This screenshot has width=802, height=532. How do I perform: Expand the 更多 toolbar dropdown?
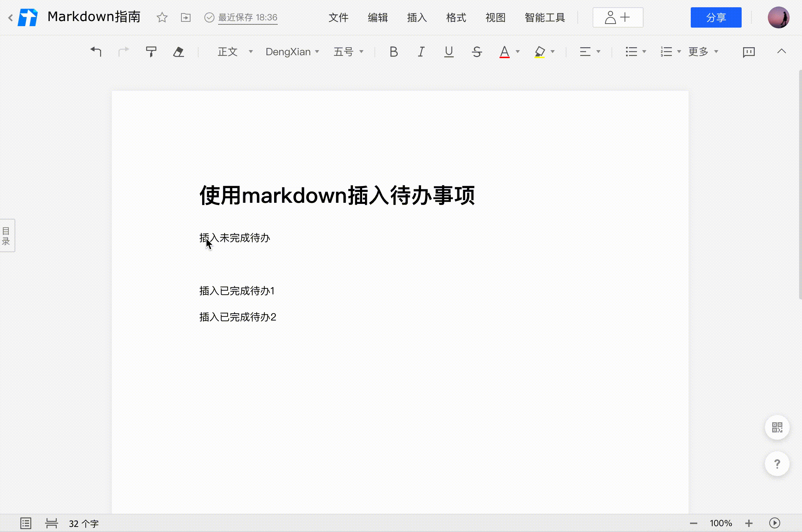[x=702, y=52]
